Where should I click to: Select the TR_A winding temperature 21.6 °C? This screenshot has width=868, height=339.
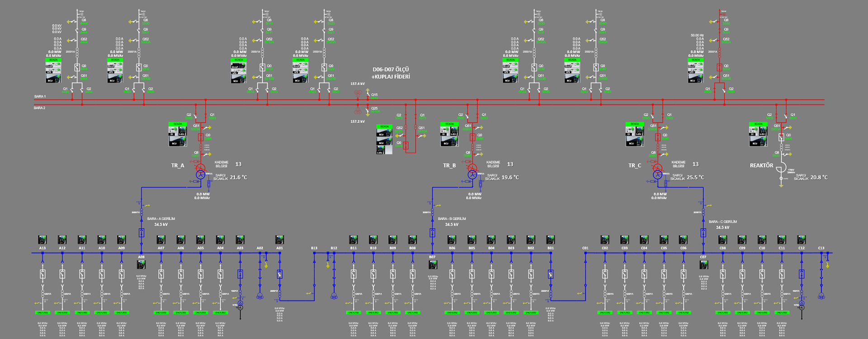click(x=239, y=178)
